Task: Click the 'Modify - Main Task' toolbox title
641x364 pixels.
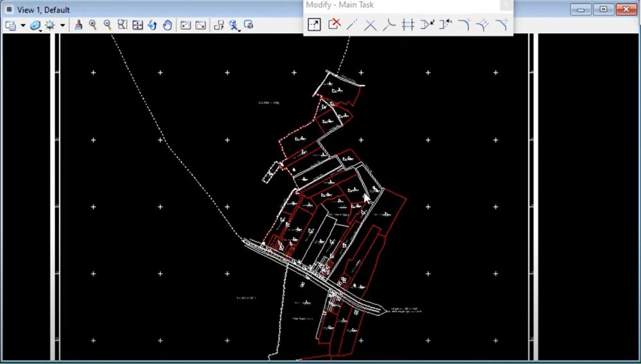Action: [340, 5]
